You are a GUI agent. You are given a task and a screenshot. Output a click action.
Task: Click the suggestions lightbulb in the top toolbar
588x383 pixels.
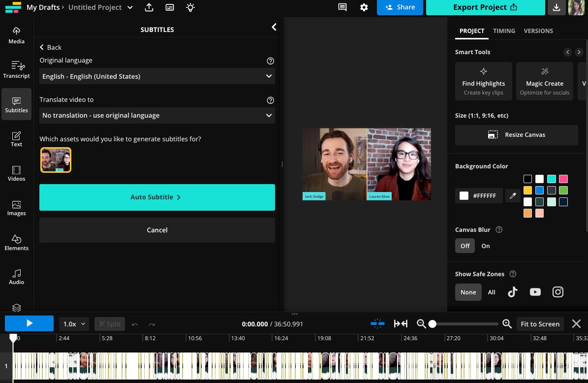(x=190, y=7)
